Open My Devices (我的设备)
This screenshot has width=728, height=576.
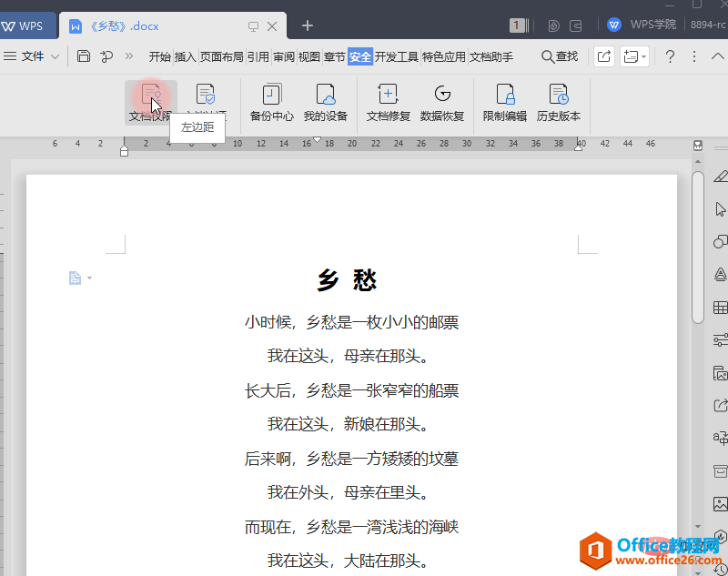[x=326, y=103]
